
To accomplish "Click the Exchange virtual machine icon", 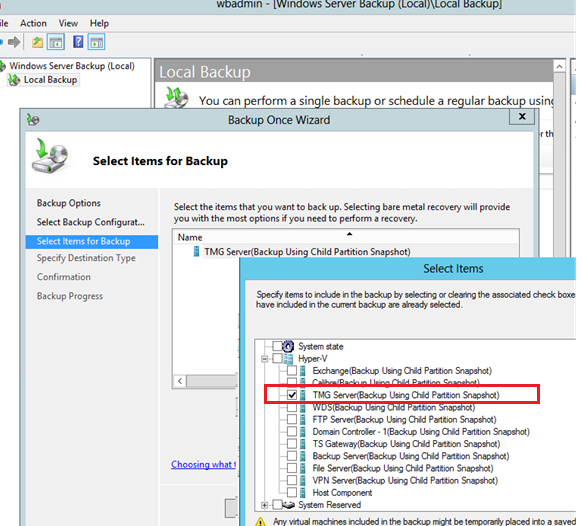I will pyautogui.click(x=303, y=371).
